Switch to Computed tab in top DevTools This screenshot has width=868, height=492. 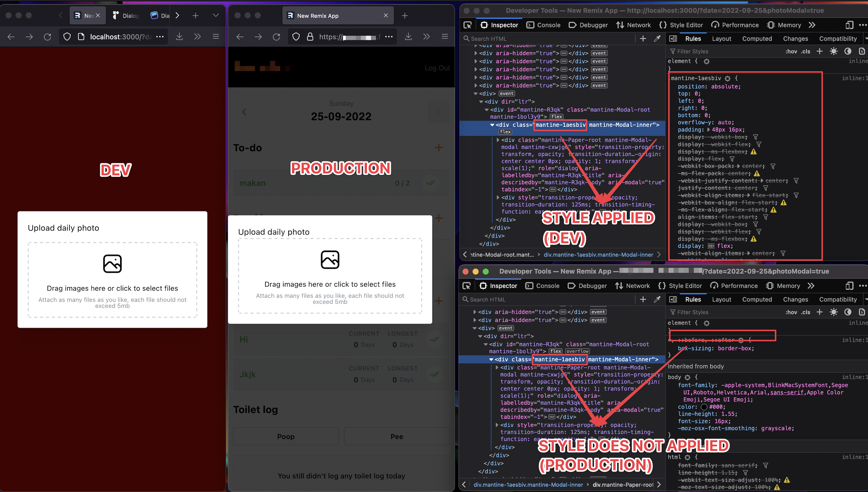click(757, 39)
